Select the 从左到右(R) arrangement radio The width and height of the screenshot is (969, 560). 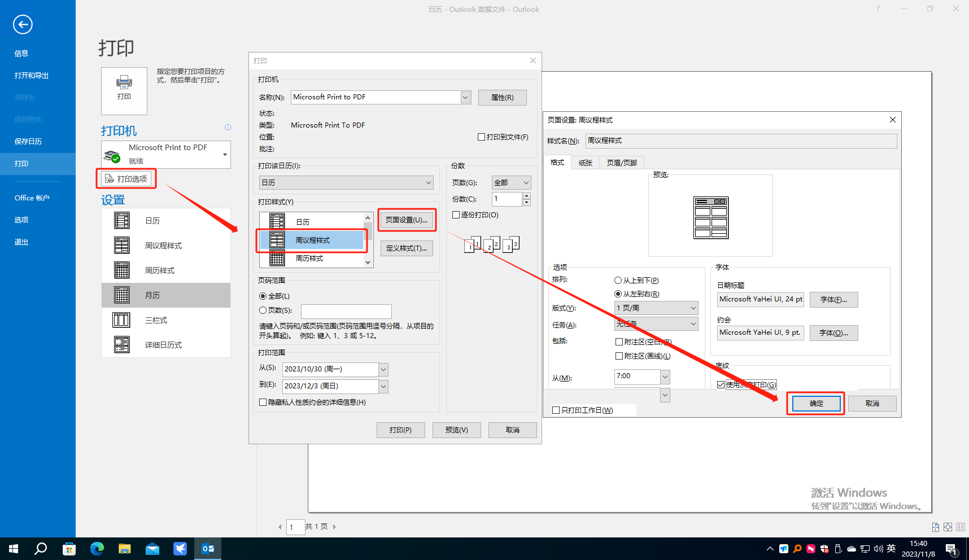tap(618, 294)
